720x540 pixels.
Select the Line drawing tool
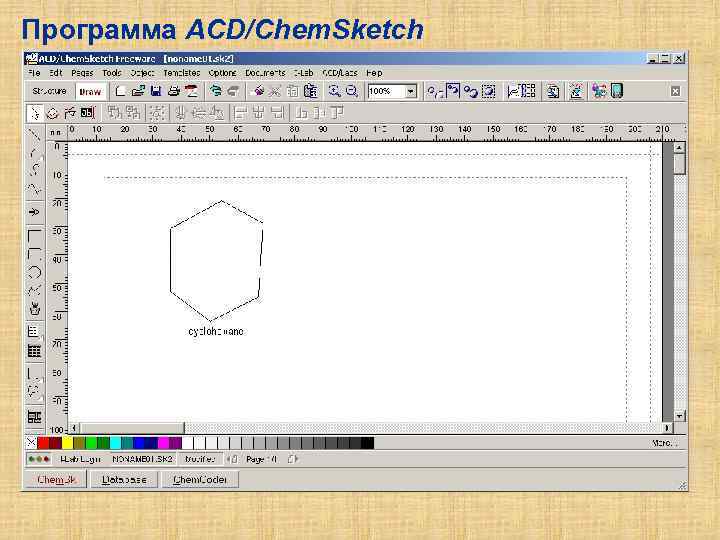34,135
